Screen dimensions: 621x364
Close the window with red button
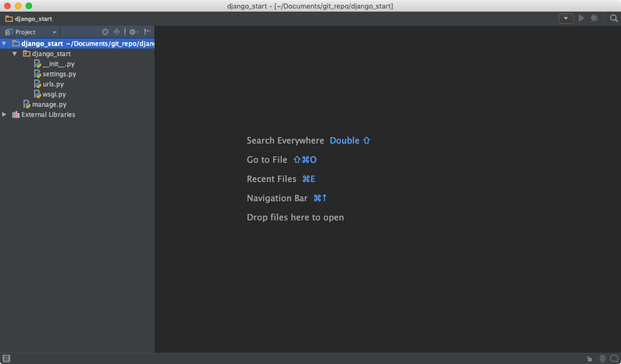coord(7,6)
